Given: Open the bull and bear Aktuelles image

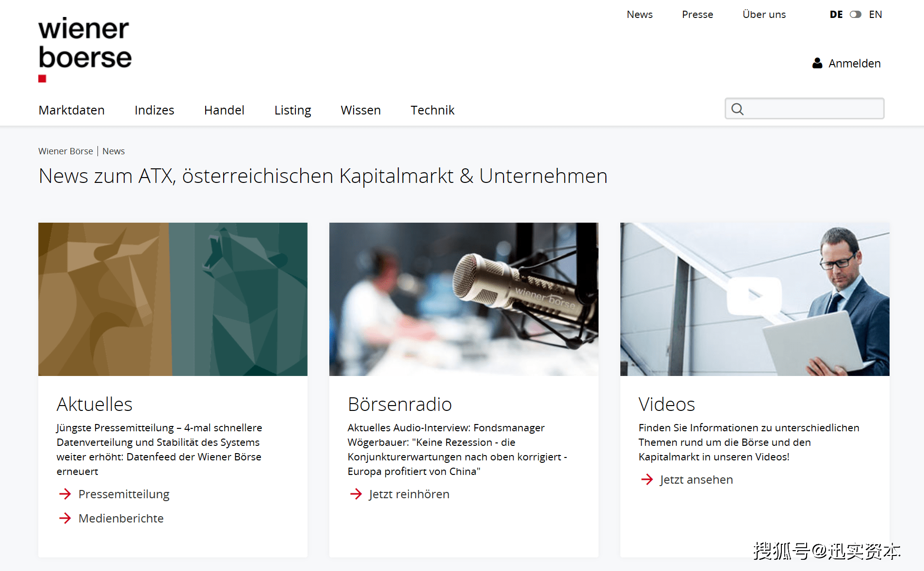Looking at the screenshot, I should pos(173,299).
